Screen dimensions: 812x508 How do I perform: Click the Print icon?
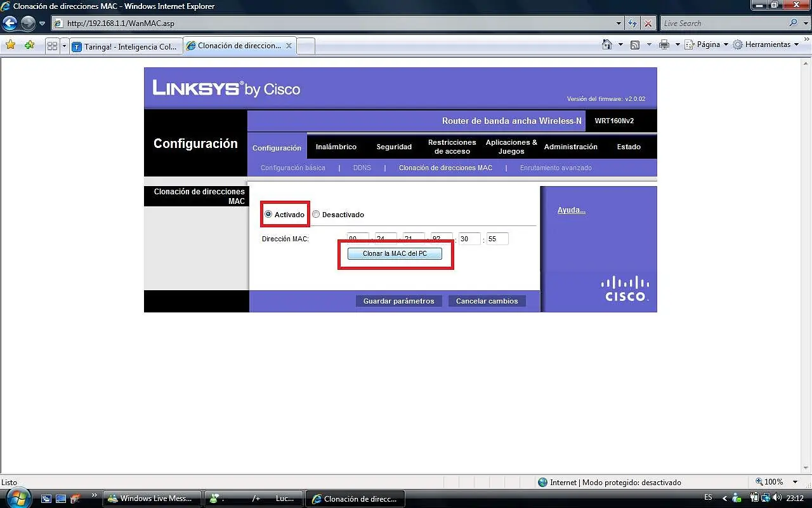click(664, 44)
